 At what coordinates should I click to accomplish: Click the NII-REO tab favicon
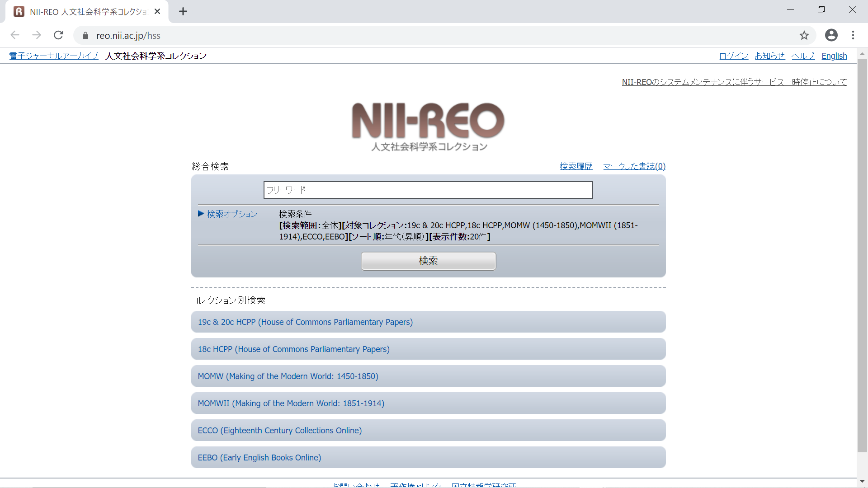coord(19,12)
